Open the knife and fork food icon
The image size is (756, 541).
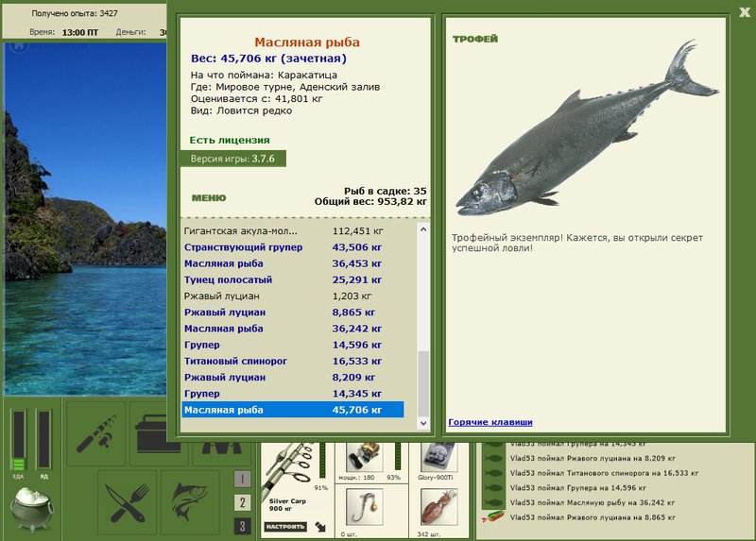coord(128,503)
